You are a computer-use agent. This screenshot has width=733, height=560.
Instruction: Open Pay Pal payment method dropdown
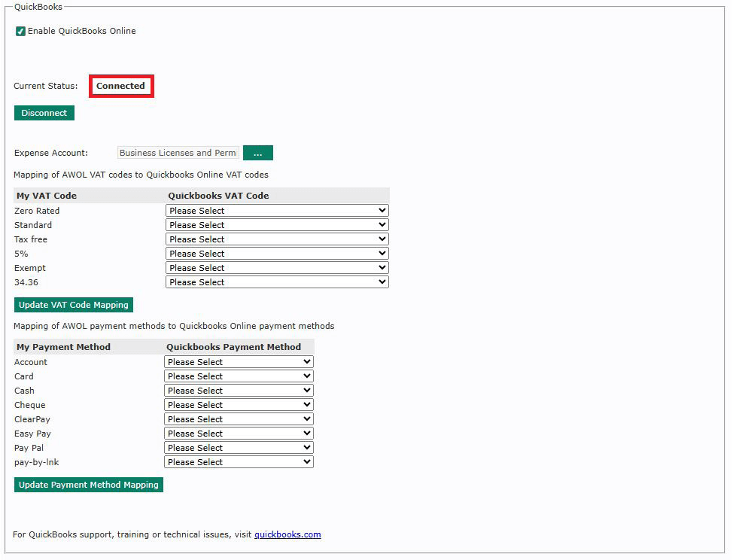(x=239, y=448)
